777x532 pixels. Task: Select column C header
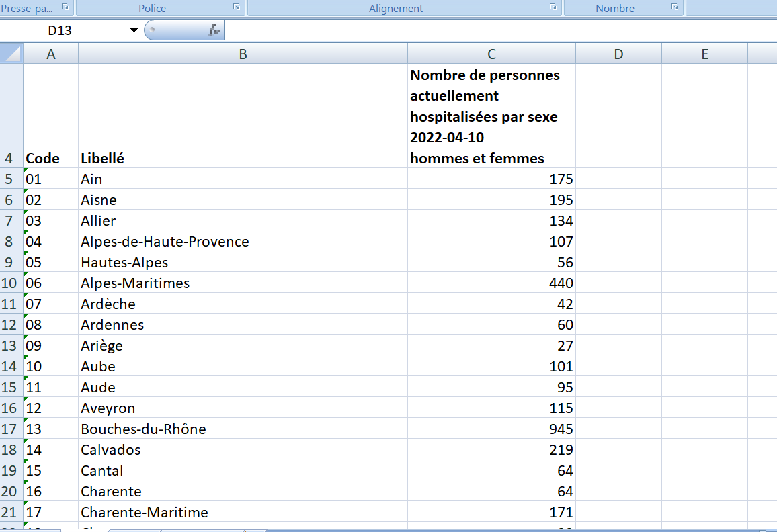tap(491, 54)
